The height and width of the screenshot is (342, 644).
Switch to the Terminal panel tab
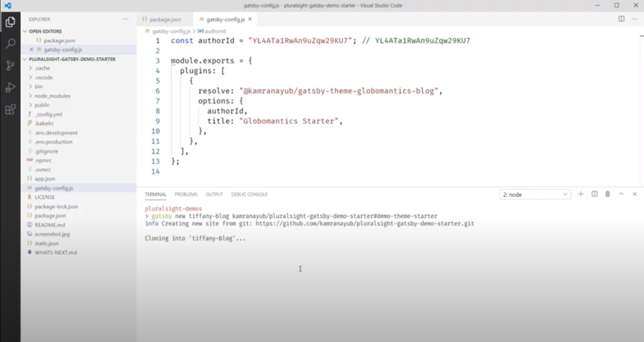[x=156, y=194]
